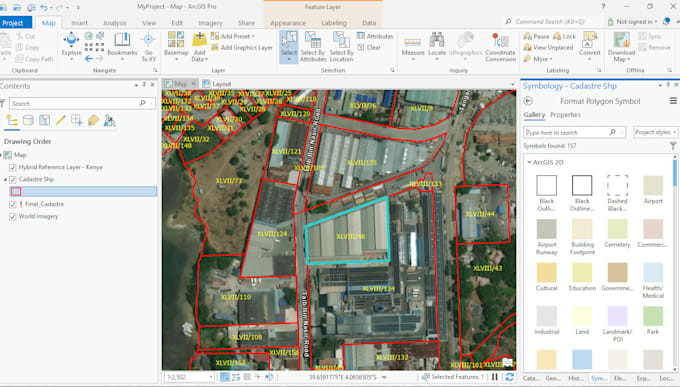Open the Locate tool

pyautogui.click(x=437, y=45)
